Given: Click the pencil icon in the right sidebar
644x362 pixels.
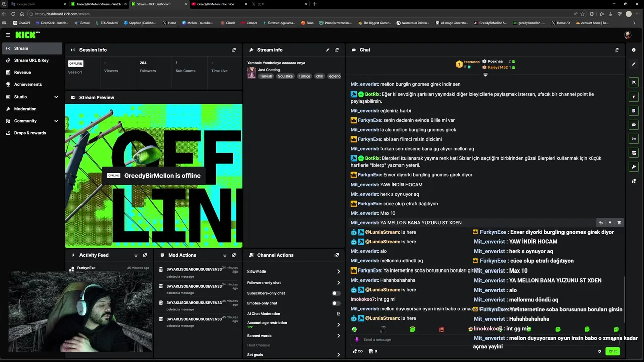Looking at the screenshot, I should tap(634, 64).
